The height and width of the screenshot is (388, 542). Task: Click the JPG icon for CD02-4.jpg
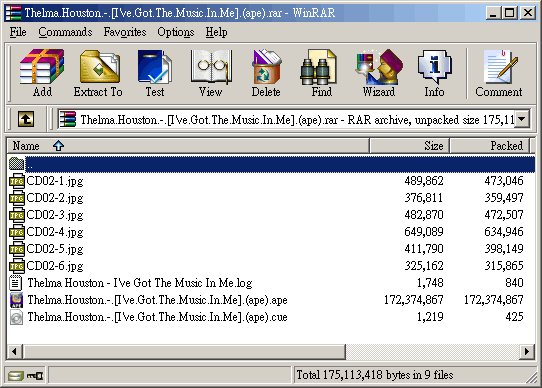17,232
